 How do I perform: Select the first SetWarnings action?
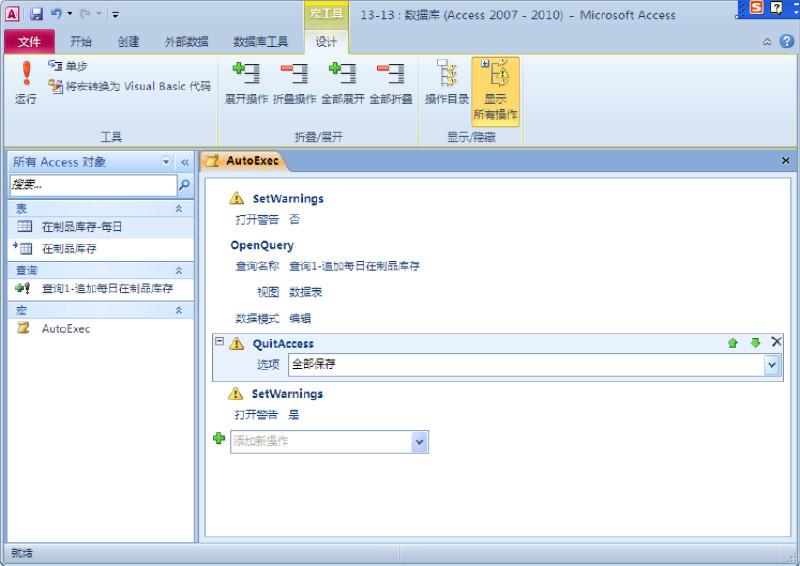tap(288, 199)
